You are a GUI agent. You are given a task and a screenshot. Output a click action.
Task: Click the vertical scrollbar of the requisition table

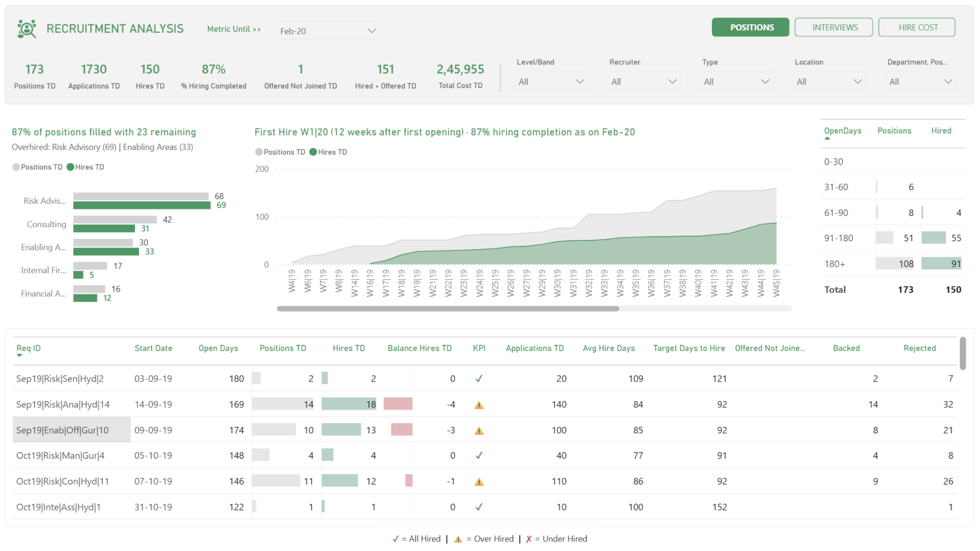[962, 353]
